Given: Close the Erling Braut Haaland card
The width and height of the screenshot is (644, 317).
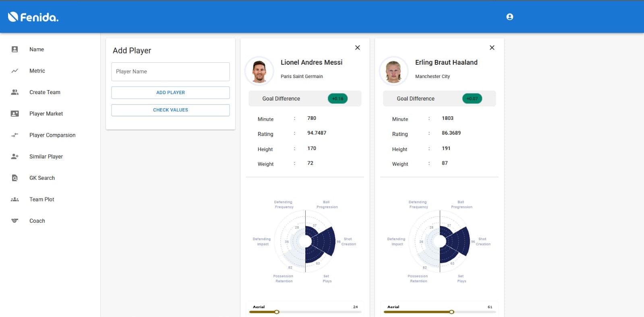Looking at the screenshot, I should tap(492, 47).
